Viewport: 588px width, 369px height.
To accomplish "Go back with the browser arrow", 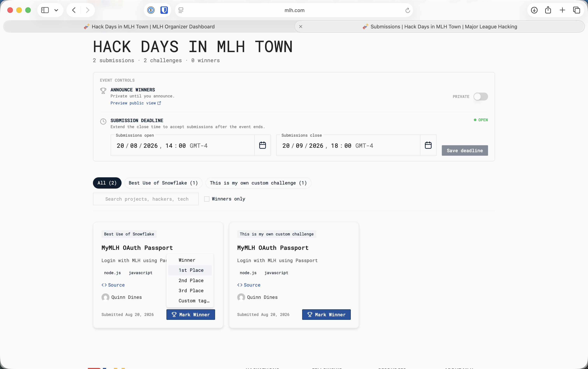I will tap(74, 10).
